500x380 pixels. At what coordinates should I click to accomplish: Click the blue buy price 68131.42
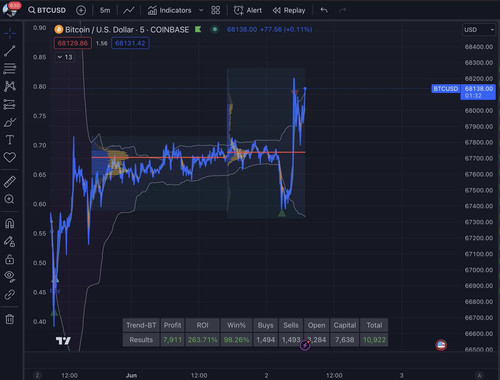click(130, 43)
